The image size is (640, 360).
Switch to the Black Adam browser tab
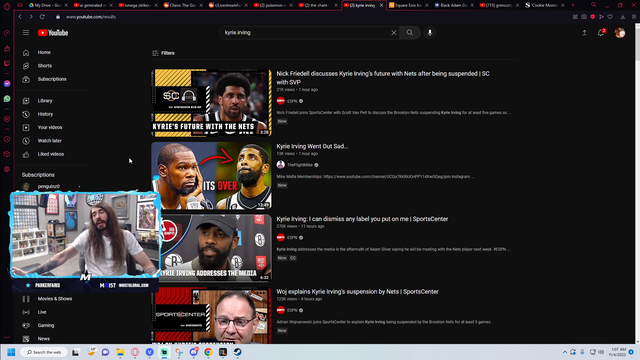(x=451, y=5)
